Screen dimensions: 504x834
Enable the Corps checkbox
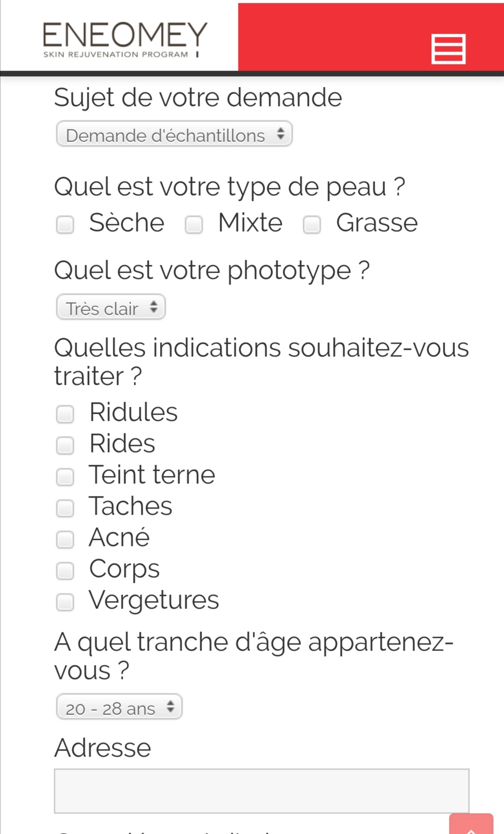pyautogui.click(x=65, y=571)
